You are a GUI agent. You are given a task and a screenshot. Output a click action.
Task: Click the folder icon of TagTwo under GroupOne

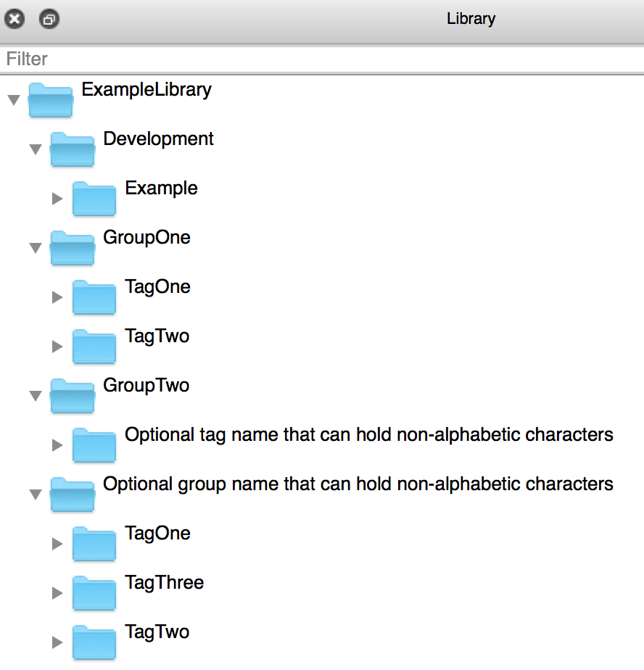click(x=94, y=346)
